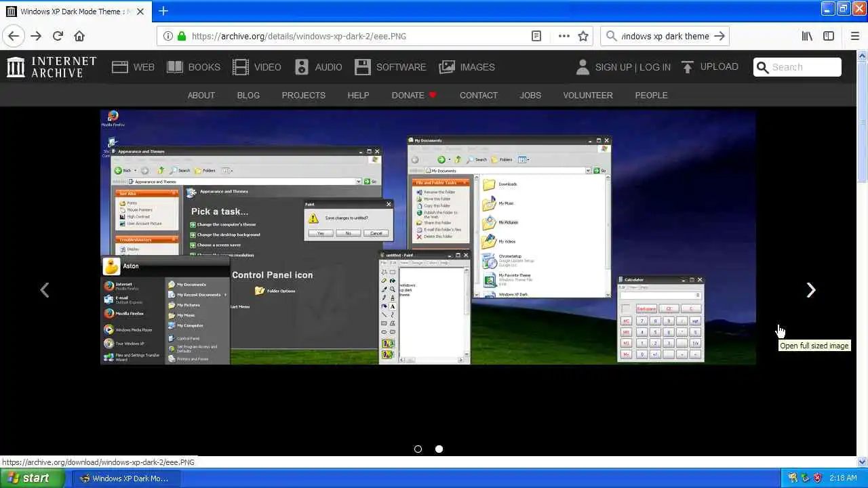This screenshot has width=868, height=488.
Task: Browse the SOFTWARE archive
Action: [x=390, y=67]
